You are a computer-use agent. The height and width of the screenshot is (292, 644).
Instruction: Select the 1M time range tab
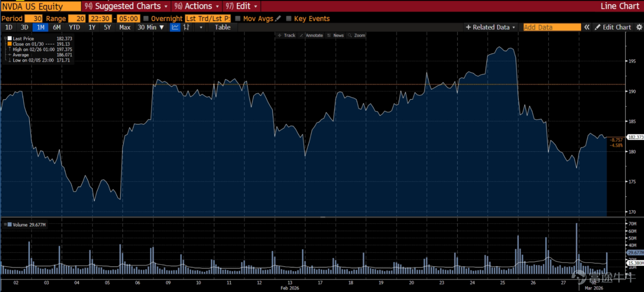[x=41, y=27]
